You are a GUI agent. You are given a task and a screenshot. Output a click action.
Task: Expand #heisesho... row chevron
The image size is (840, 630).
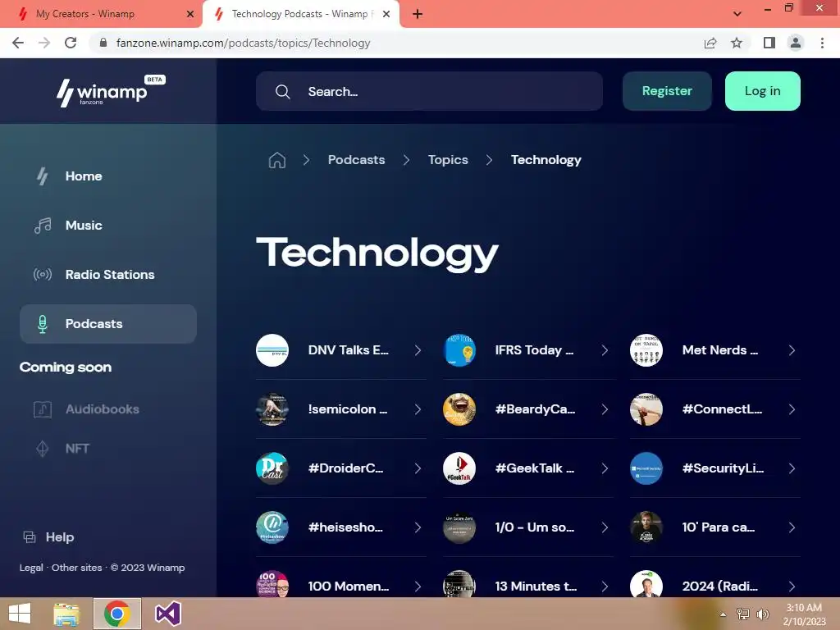click(x=418, y=527)
